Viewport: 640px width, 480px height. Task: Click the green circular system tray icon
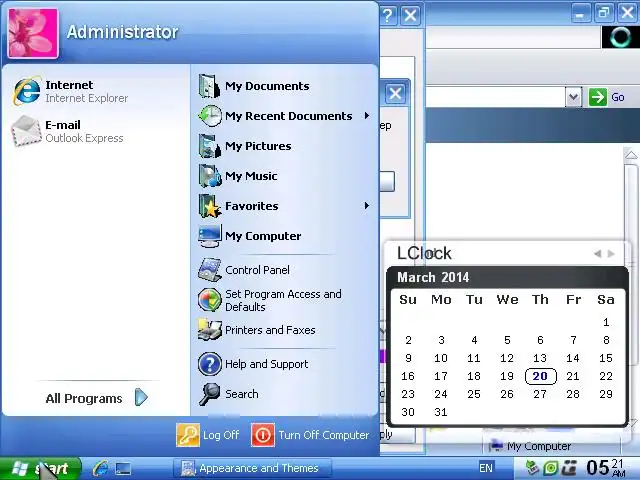pyautogui.click(x=550, y=468)
